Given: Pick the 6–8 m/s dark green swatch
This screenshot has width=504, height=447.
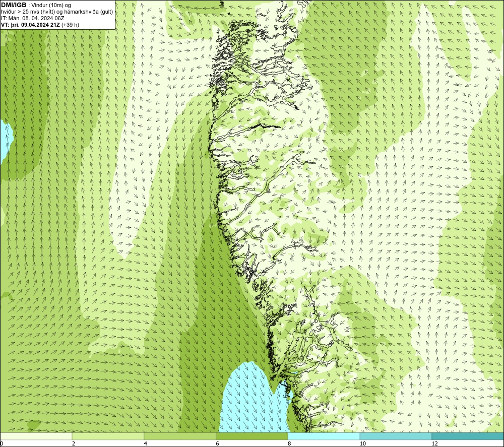Looking at the screenshot, I should coord(252,436).
